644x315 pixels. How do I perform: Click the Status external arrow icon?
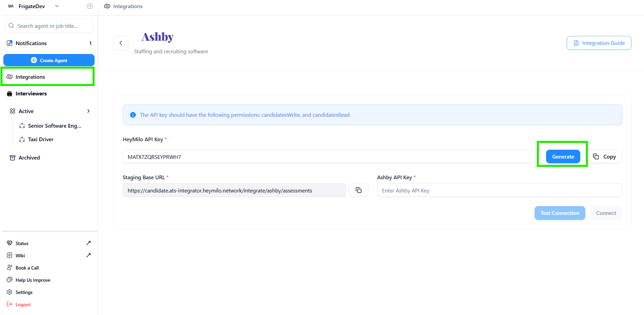pyautogui.click(x=88, y=243)
